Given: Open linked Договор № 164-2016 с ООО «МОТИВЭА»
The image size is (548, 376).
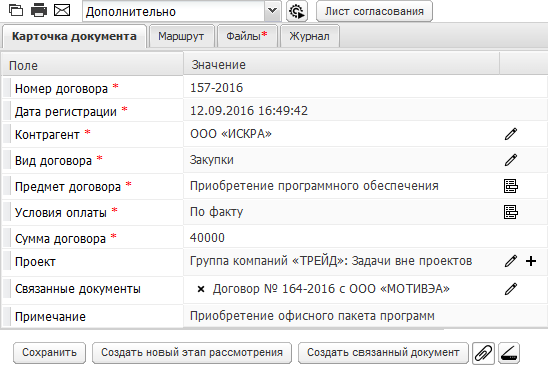Looking at the screenshot, I should click(x=331, y=289).
